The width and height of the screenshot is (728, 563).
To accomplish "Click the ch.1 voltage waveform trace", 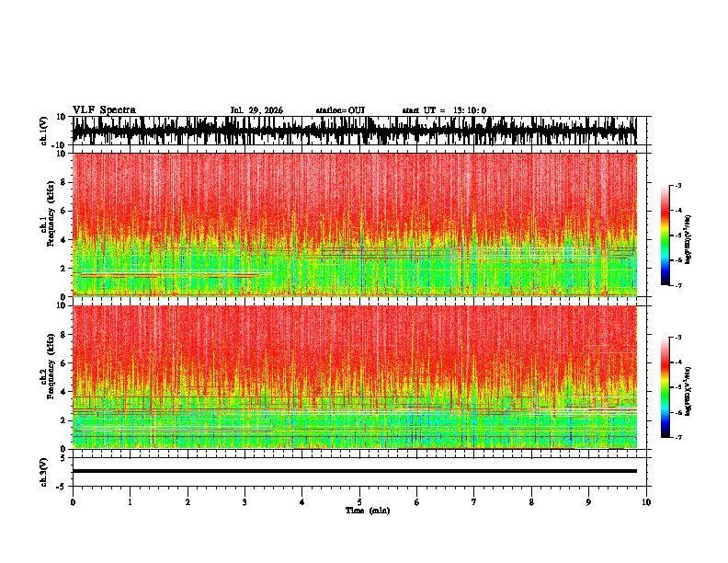I will point(354,131).
